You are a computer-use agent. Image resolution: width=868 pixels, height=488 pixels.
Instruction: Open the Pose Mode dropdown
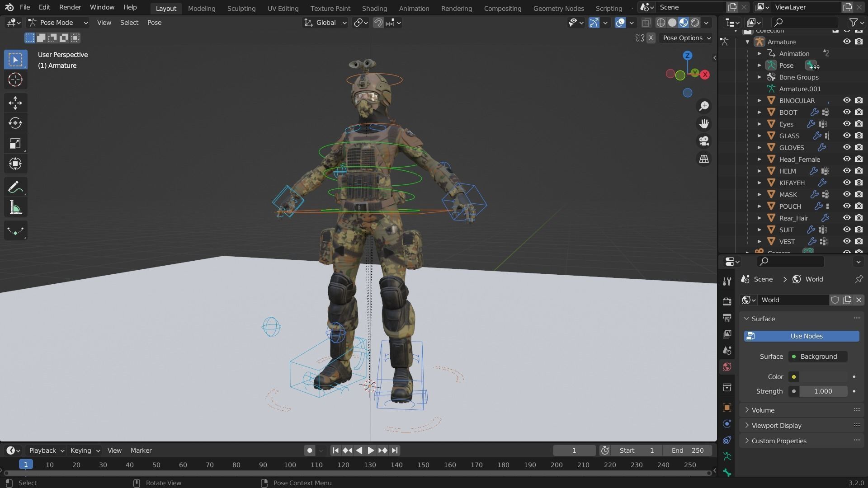point(57,23)
